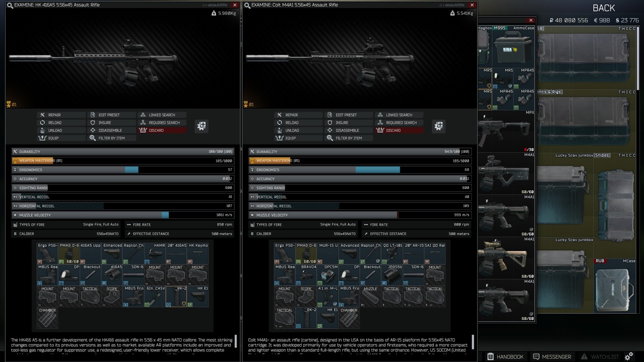This screenshot has height=362, width=644.
Task: Click the 20" 416A5 barrel slot
Action: [x=176, y=253]
